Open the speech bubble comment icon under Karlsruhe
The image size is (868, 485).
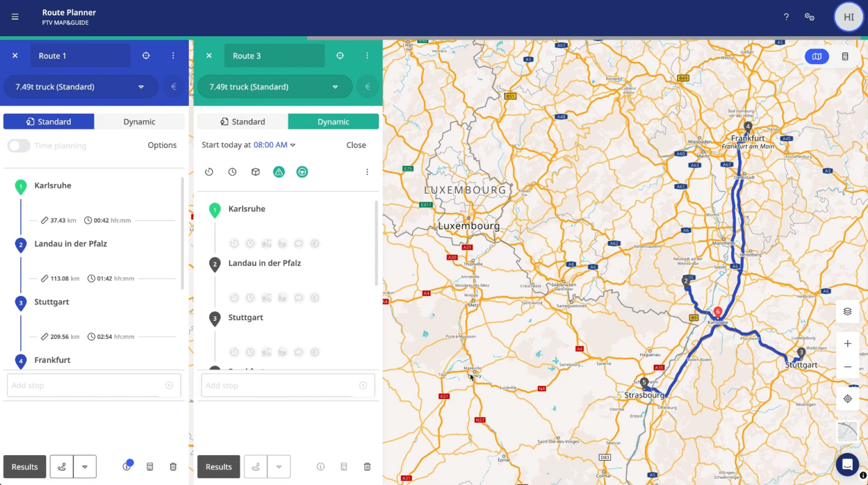click(x=298, y=243)
